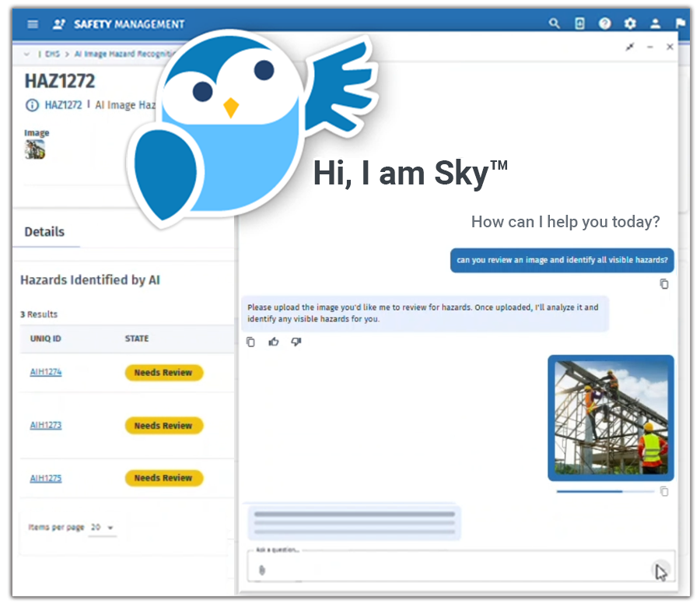This screenshot has height=604, width=700.
Task: Click the flag icon in the top bar
Action: (x=680, y=24)
